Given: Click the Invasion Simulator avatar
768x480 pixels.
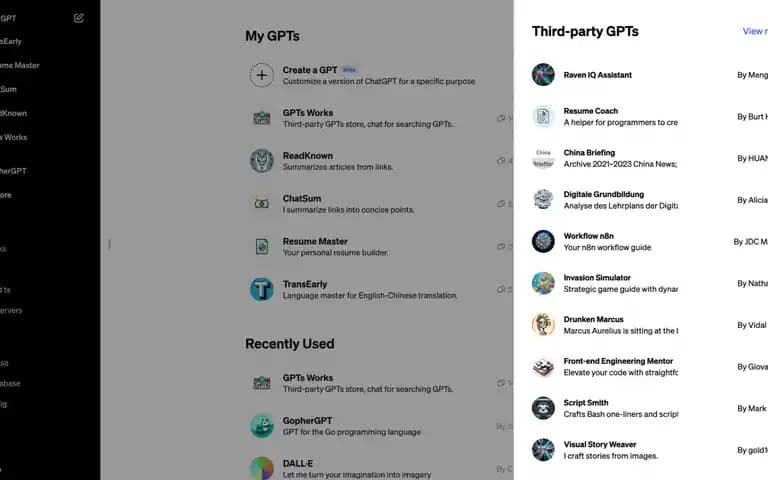Looking at the screenshot, I should pyautogui.click(x=543, y=283).
